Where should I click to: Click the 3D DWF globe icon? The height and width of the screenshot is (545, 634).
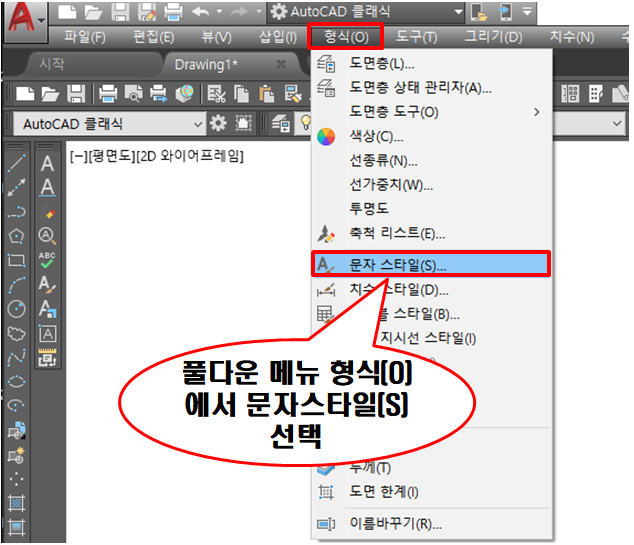(184, 94)
